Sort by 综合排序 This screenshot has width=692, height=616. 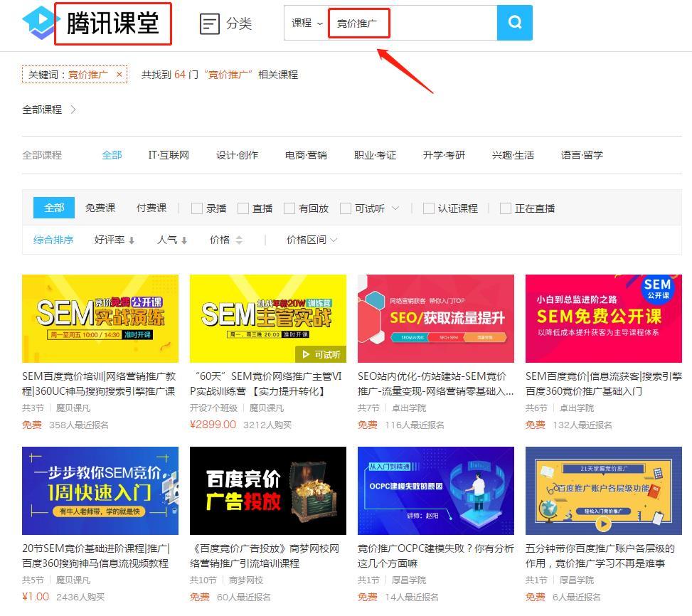point(53,240)
